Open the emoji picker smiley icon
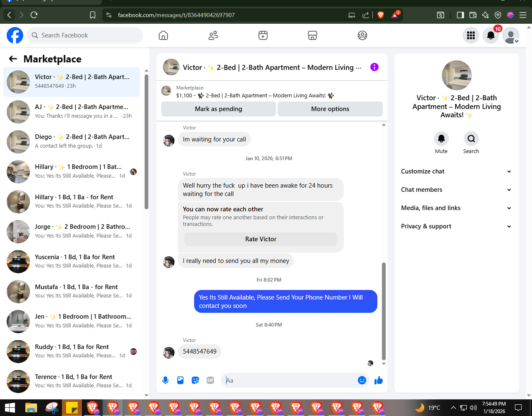532x416 pixels. [362, 380]
